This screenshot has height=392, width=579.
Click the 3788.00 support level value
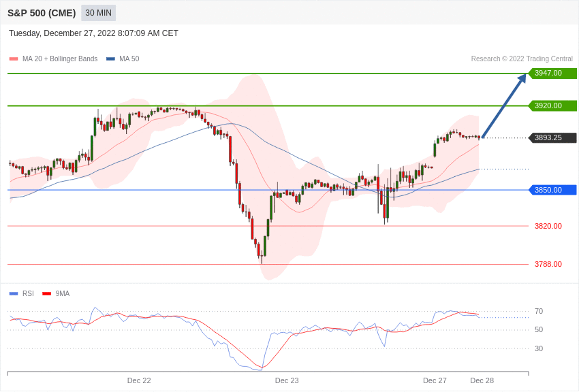tap(548, 265)
